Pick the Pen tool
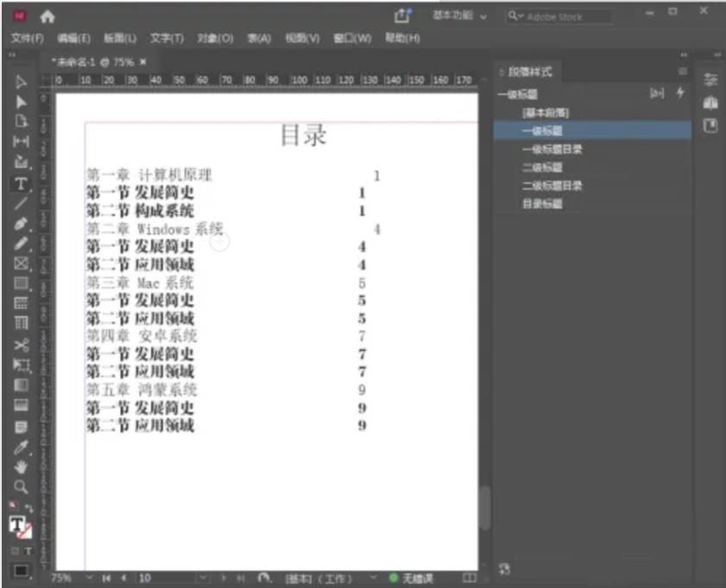This screenshot has height=588, width=726. [x=22, y=224]
